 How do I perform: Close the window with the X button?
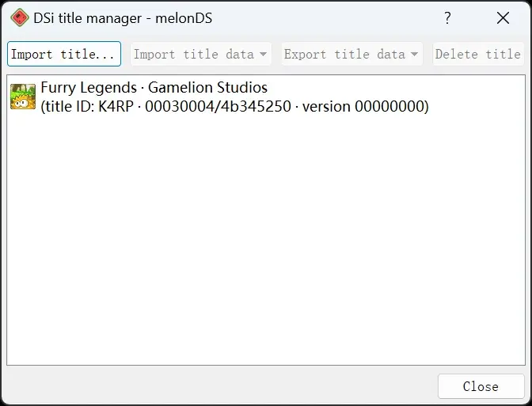click(503, 18)
